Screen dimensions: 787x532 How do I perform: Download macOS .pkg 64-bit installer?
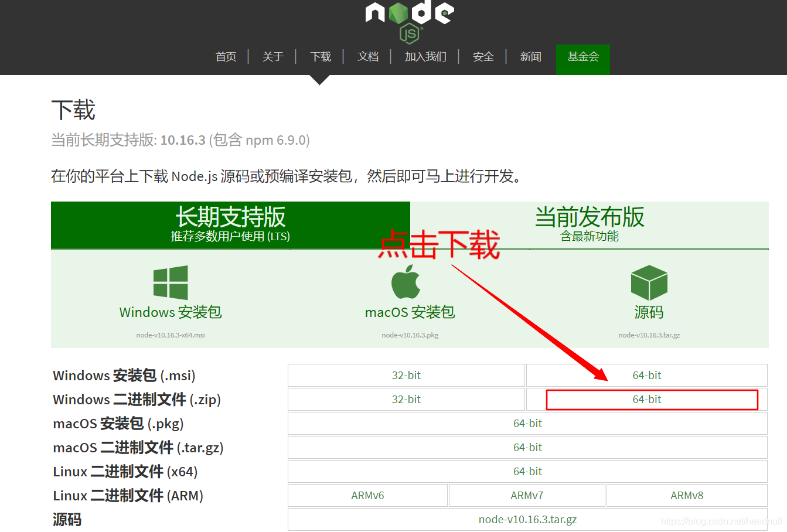click(527, 423)
